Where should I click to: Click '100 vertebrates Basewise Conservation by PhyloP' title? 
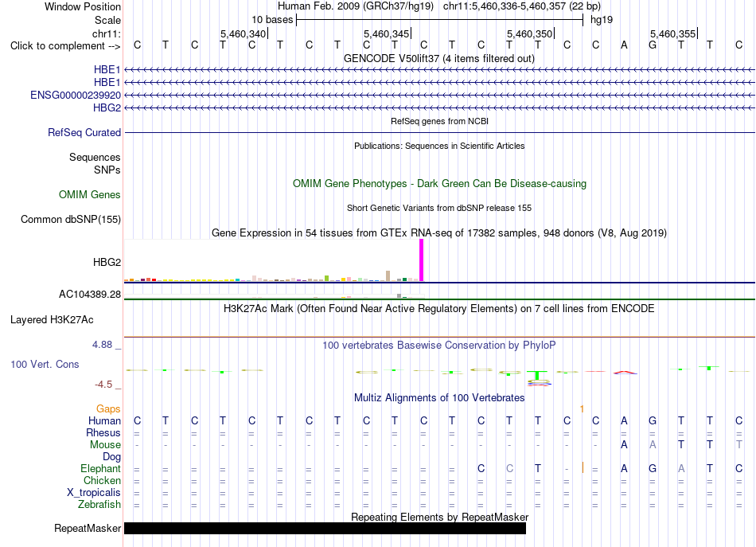(439, 346)
